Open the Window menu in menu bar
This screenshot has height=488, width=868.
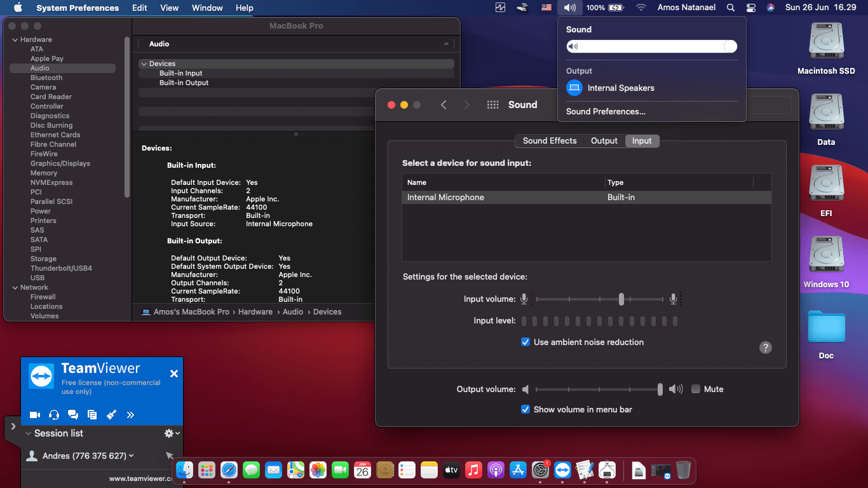coord(207,8)
